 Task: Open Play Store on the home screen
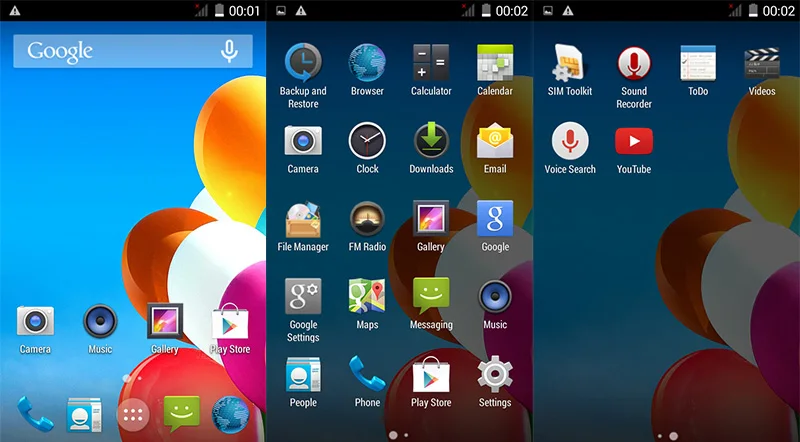click(x=230, y=321)
